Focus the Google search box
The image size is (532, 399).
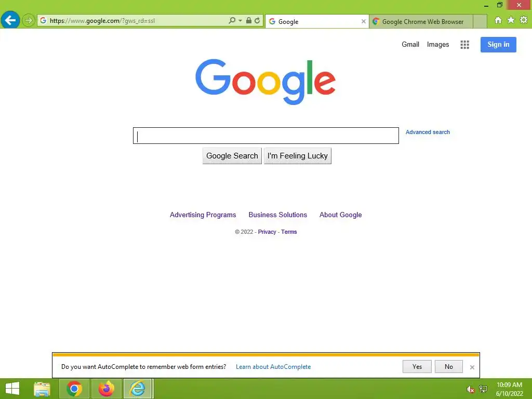[x=265, y=136]
